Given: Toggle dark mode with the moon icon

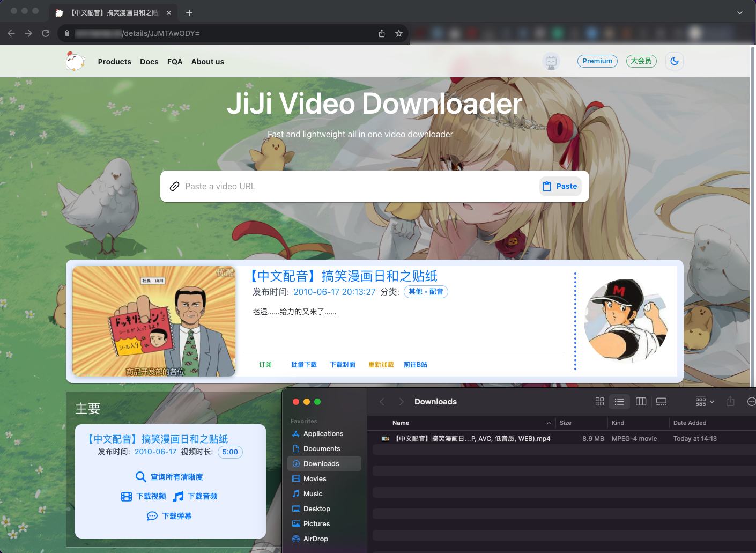Looking at the screenshot, I should pyautogui.click(x=674, y=61).
